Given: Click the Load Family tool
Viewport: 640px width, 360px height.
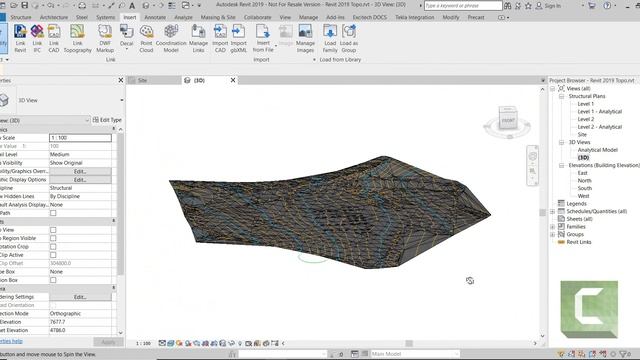Looking at the screenshot, I should [330, 38].
